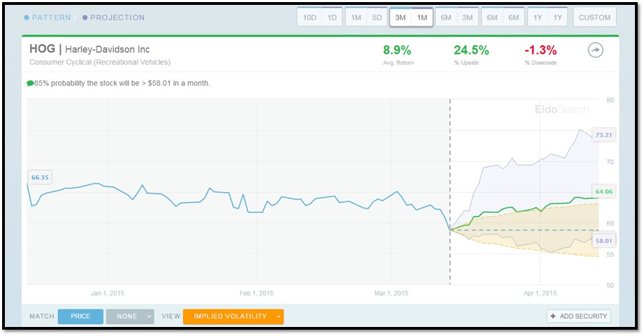Viewport: 644px width, 336px height.
Task: Click the 64.06 average projection label
Action: click(x=603, y=191)
